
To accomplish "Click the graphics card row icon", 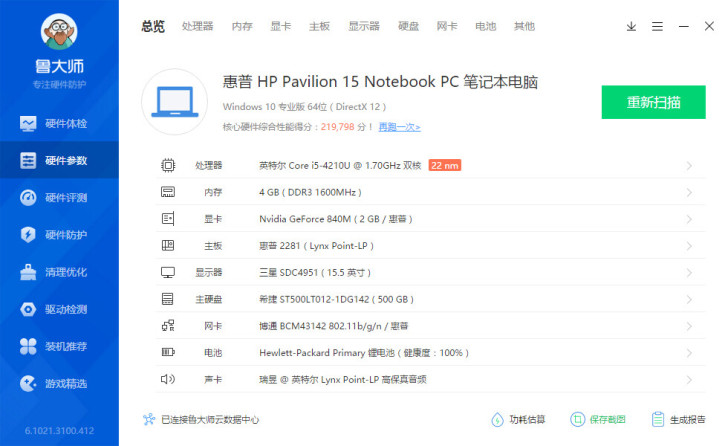I will coord(168,219).
